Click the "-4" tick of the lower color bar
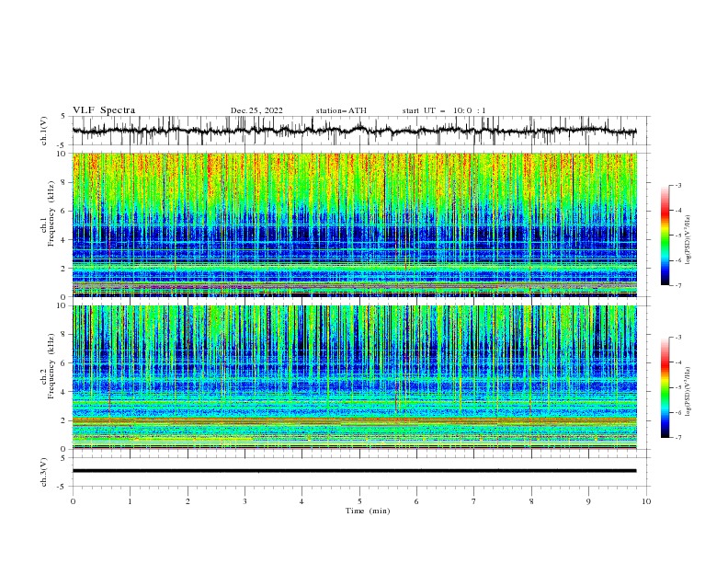Viewport: 728px width, 563px height. 678,362
